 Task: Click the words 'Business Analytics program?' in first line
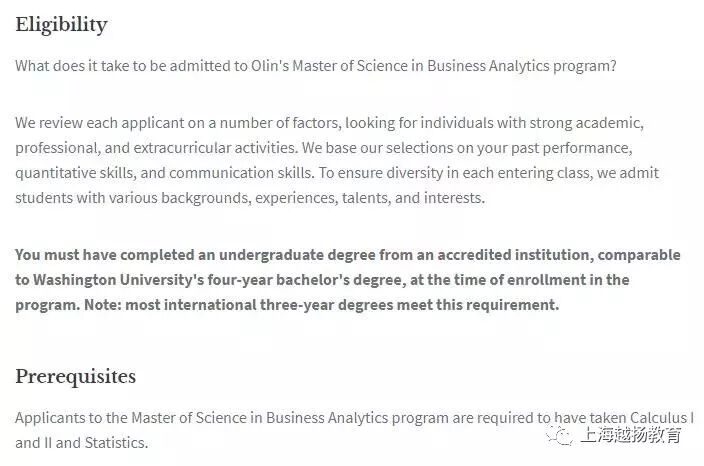pos(522,66)
